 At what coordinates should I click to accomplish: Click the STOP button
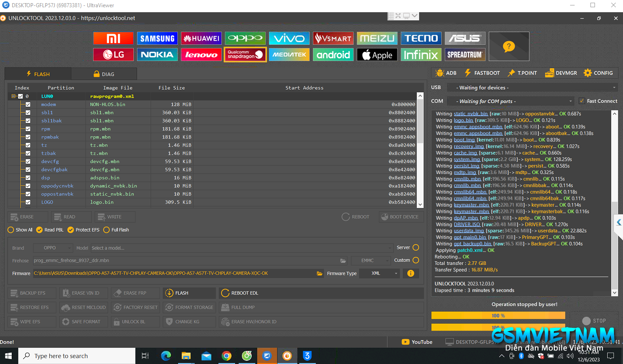(594, 321)
